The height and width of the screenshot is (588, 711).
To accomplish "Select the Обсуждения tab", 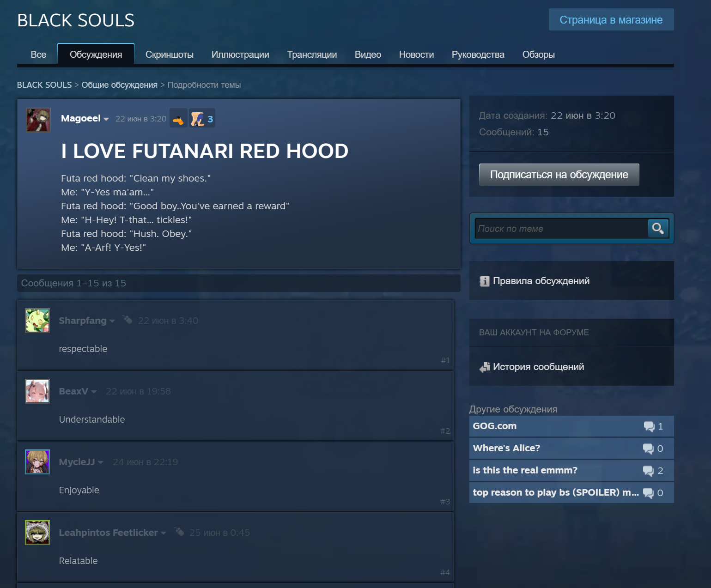I will click(96, 54).
